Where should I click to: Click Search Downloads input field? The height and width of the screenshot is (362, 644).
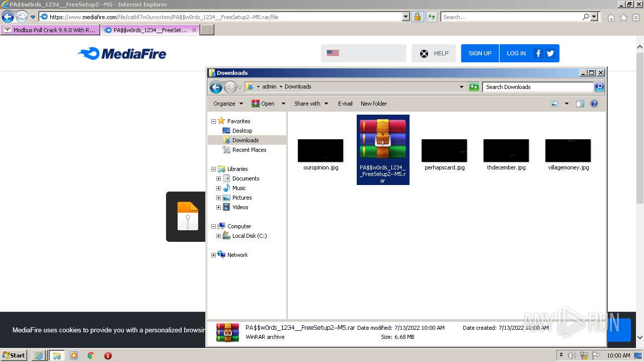(538, 87)
